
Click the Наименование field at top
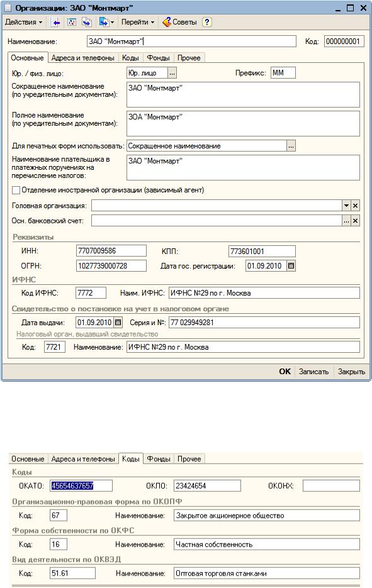(x=191, y=42)
